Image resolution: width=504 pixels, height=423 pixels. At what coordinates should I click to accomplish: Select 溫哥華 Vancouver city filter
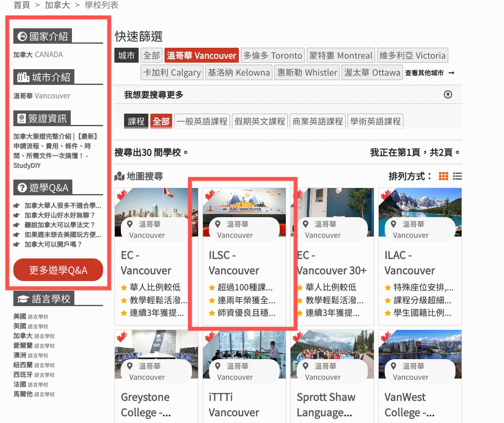pos(201,55)
